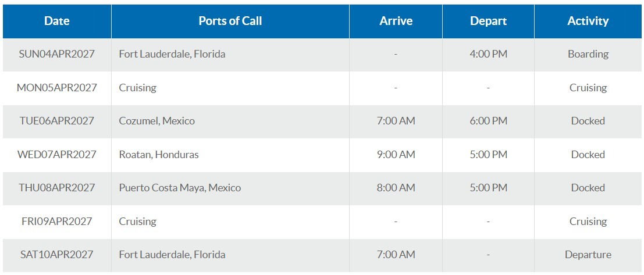Click the 4:00 PM departure time
The height and width of the screenshot is (275, 644).
(488, 54)
